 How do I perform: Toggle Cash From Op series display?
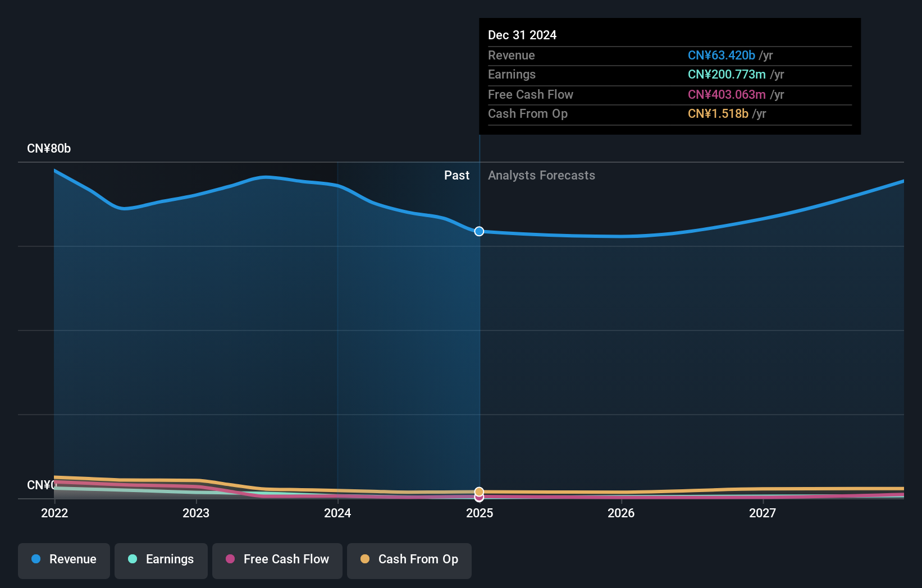point(409,559)
